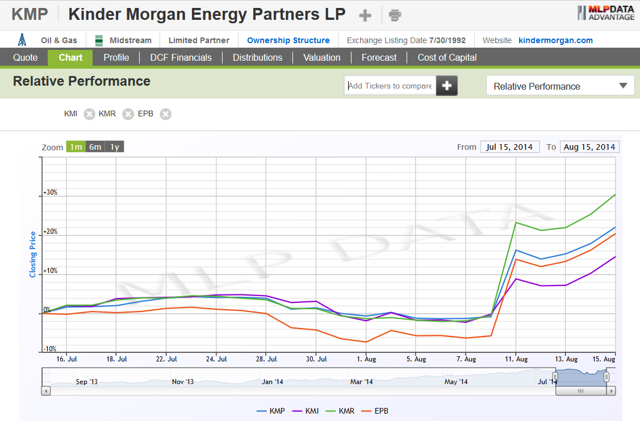Click right handle of range navigator

tap(607, 377)
